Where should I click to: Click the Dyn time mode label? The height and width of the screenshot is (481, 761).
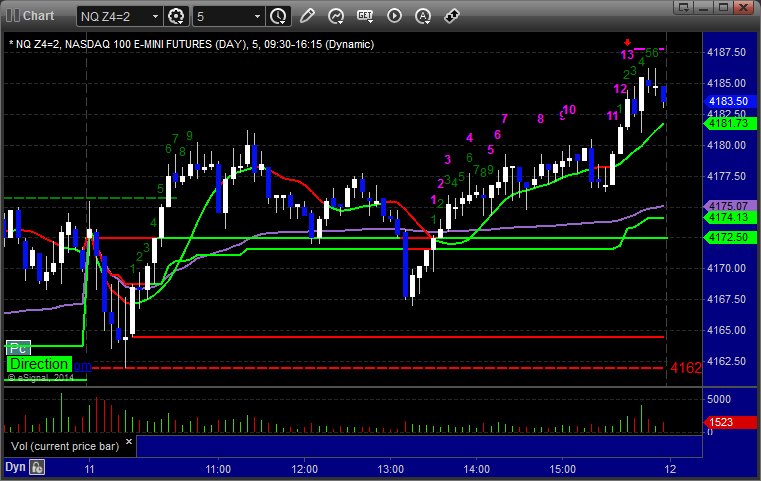[15, 467]
